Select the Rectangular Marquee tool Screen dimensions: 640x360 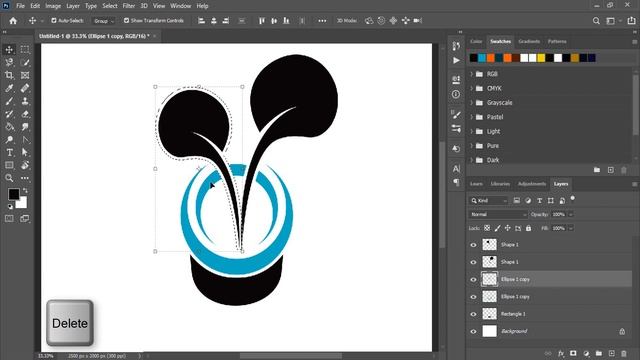pos(25,49)
